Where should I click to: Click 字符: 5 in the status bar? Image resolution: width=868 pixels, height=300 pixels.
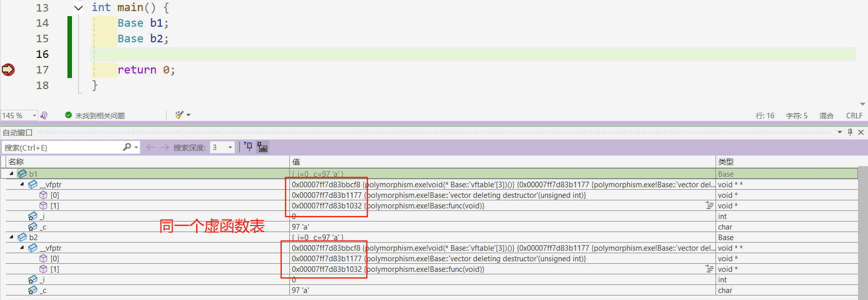click(797, 116)
